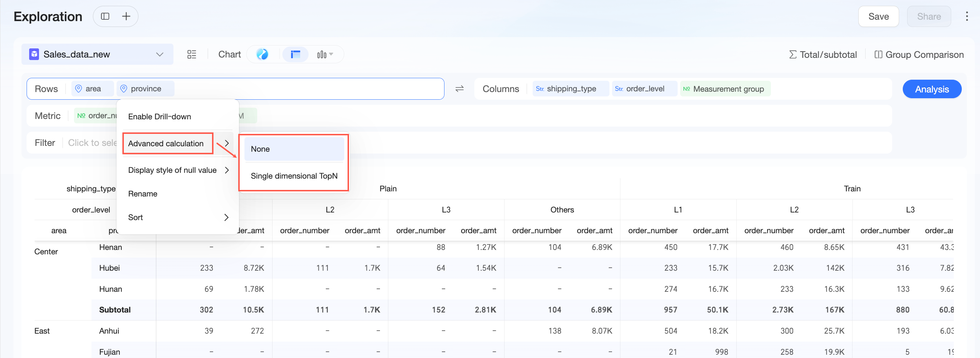Open the field list icon beside dataset selector
Image resolution: width=980 pixels, height=358 pixels.
192,54
